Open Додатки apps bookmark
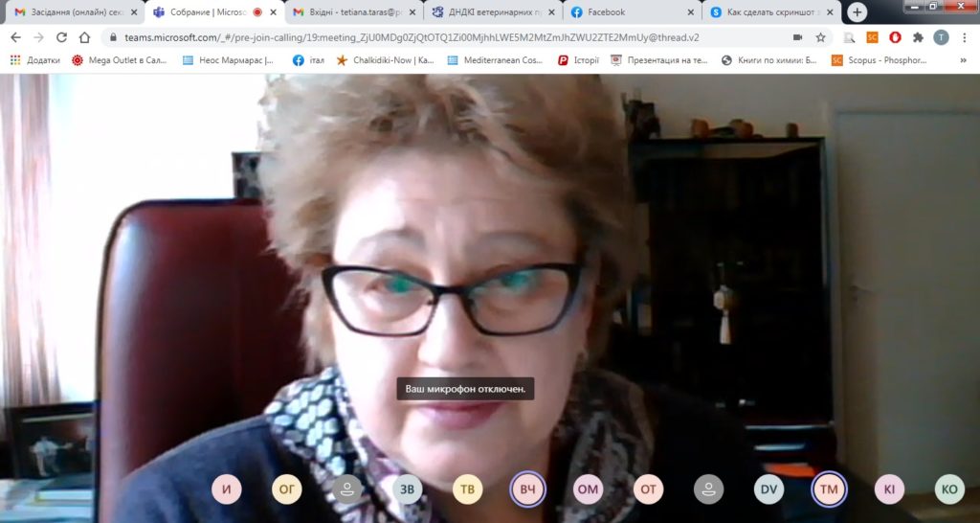Screen dimensions: 980x523 tap(35, 60)
